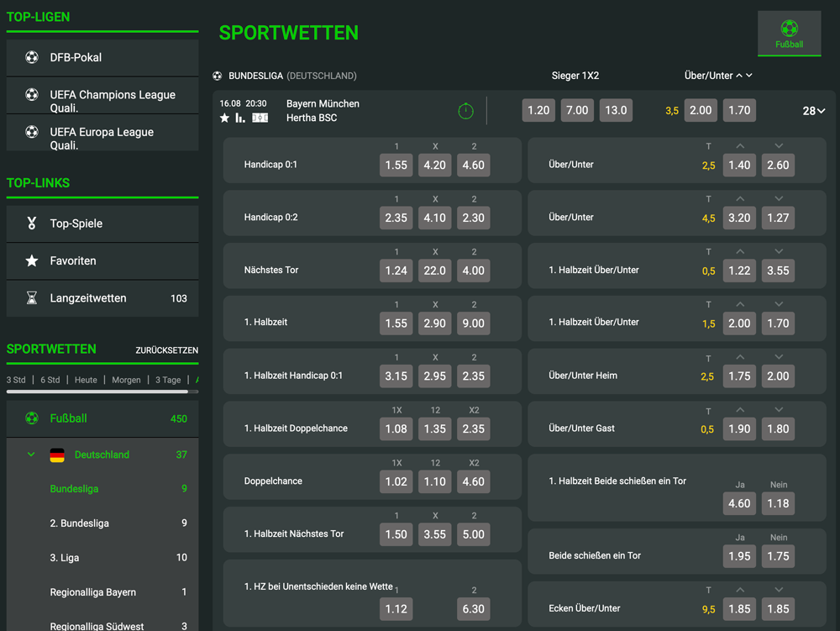The height and width of the screenshot is (631, 840).
Task: Pick Handicap 0:2 draw odds 4.10
Action: (434, 218)
